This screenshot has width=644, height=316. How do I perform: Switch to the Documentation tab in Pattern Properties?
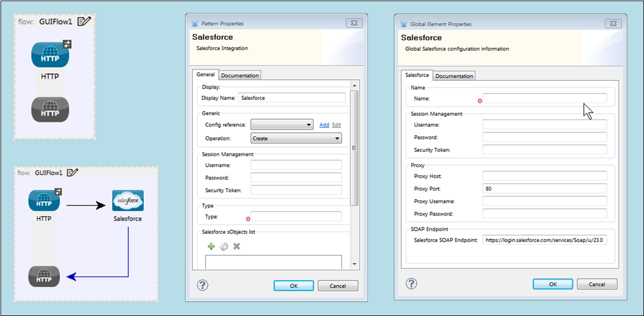[x=239, y=75]
